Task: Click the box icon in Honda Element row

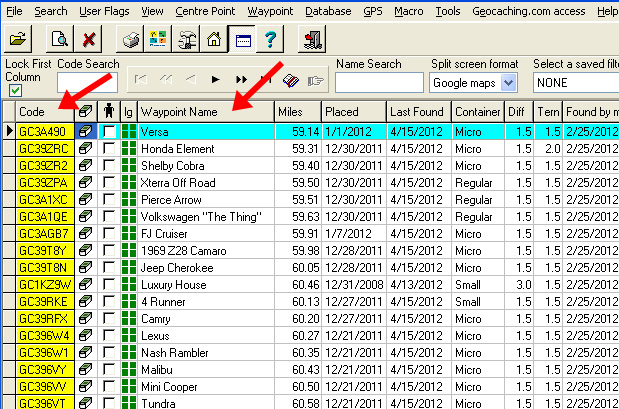Action: pos(86,148)
